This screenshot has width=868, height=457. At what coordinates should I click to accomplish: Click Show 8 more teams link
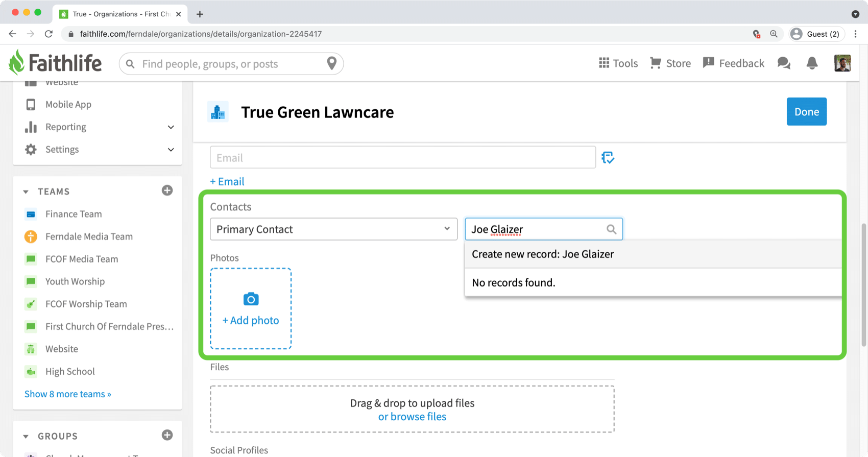point(68,394)
